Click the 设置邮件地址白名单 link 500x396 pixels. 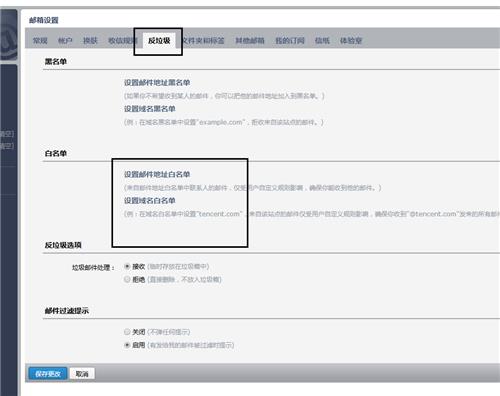tap(157, 174)
